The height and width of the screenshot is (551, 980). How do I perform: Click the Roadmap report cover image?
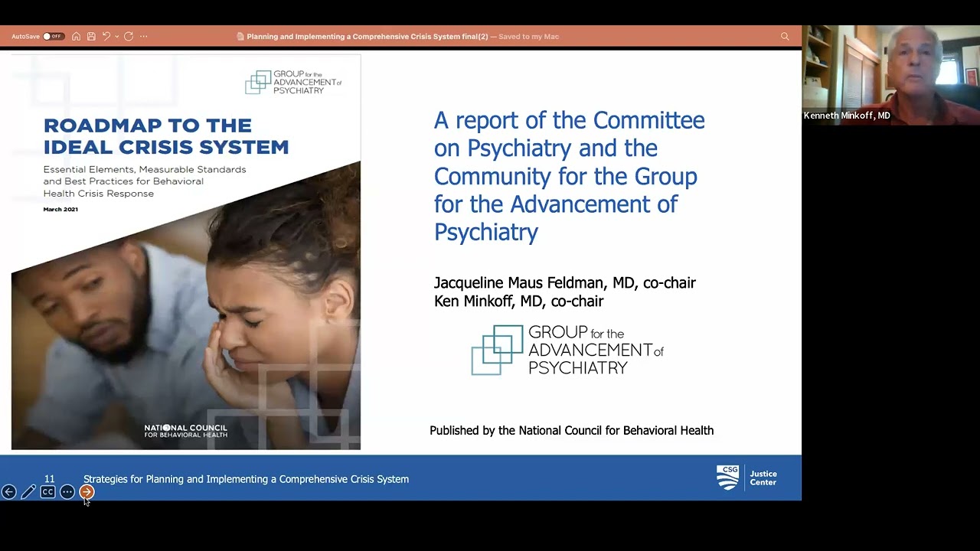(x=186, y=252)
